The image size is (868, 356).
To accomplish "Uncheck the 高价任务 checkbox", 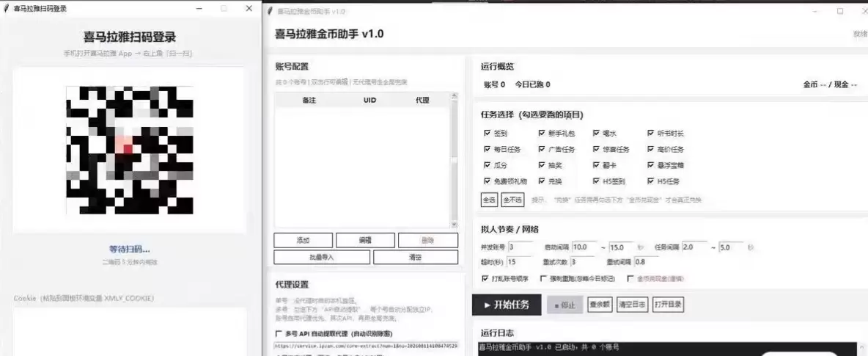I will [x=651, y=149].
